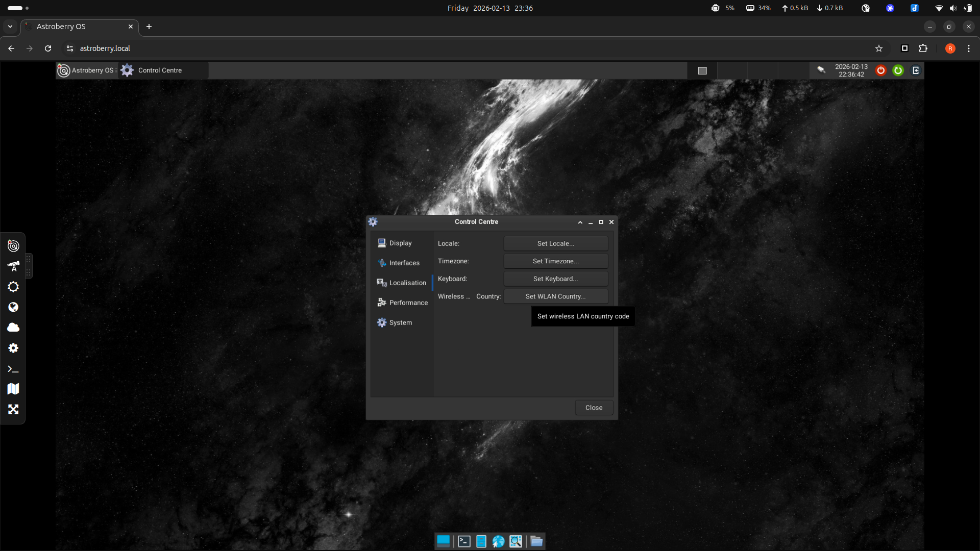Click the Set Locale button
The image size is (980, 551).
555,244
